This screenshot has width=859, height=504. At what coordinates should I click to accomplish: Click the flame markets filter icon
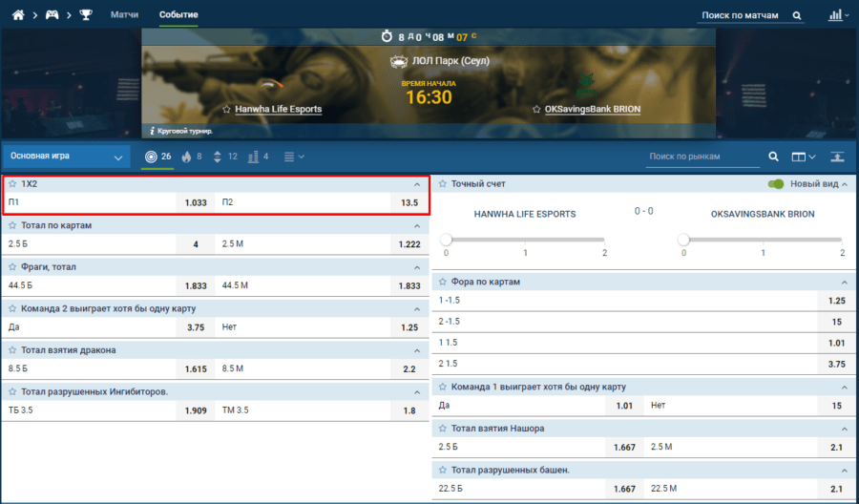point(186,157)
